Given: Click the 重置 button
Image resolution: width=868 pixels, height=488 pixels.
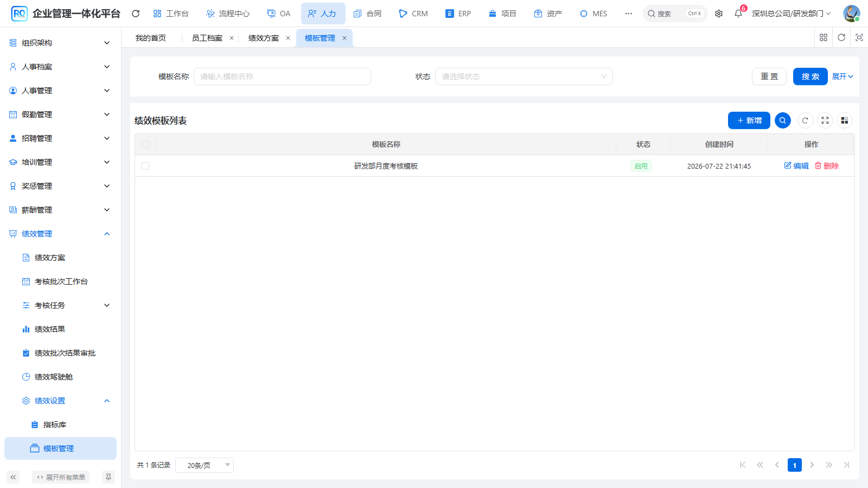Looking at the screenshot, I should [769, 76].
